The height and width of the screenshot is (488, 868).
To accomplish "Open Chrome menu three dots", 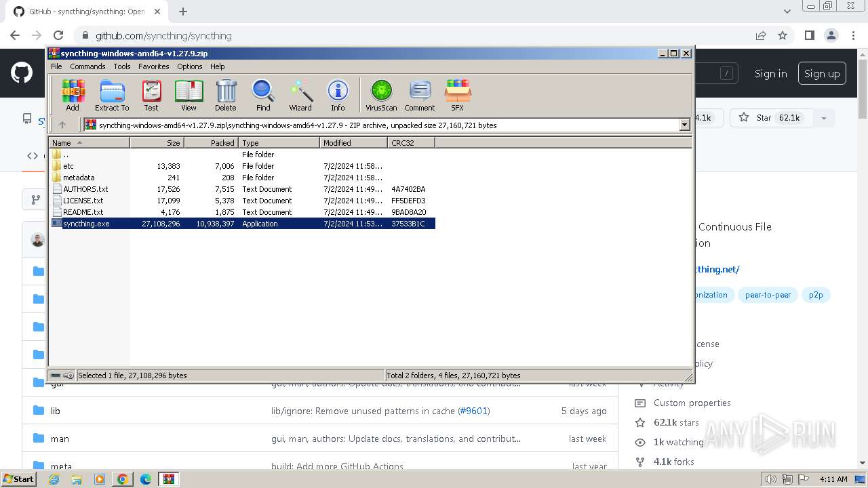I will (853, 35).
